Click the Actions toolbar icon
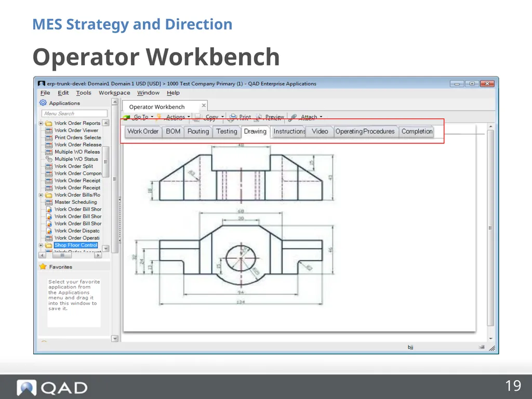The width and height of the screenshot is (532, 399). pos(159,117)
